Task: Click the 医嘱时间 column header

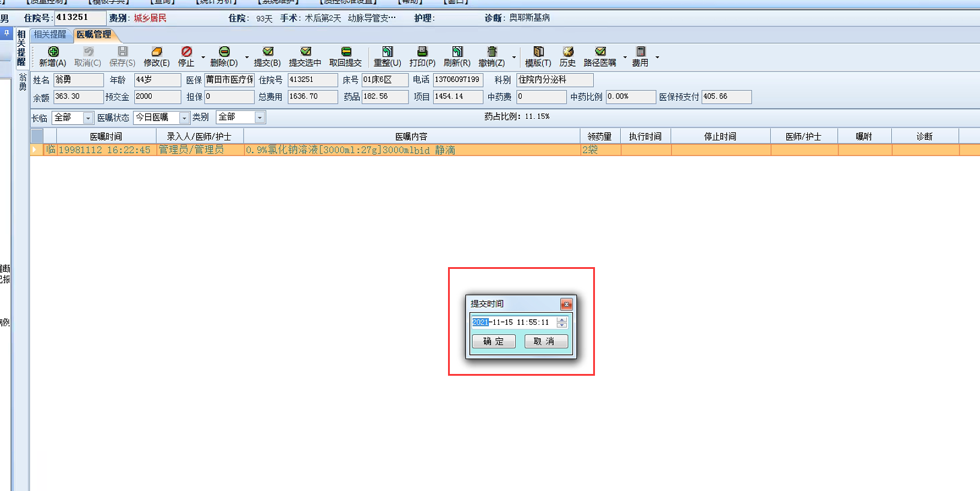Action: (106, 136)
